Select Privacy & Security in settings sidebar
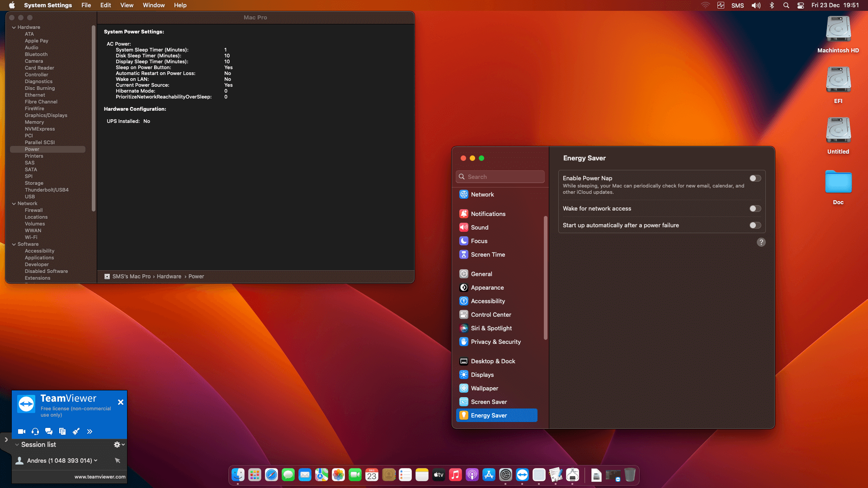The width and height of the screenshot is (868, 488). [x=495, y=342]
